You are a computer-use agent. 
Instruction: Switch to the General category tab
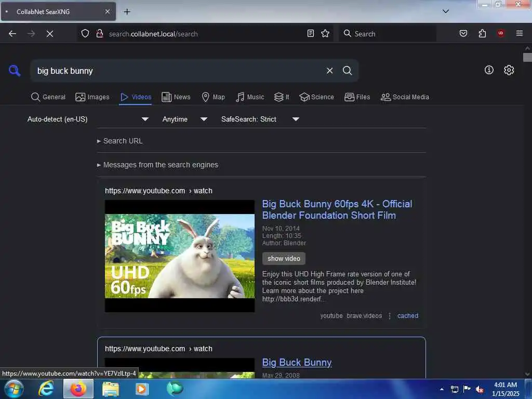tap(48, 97)
